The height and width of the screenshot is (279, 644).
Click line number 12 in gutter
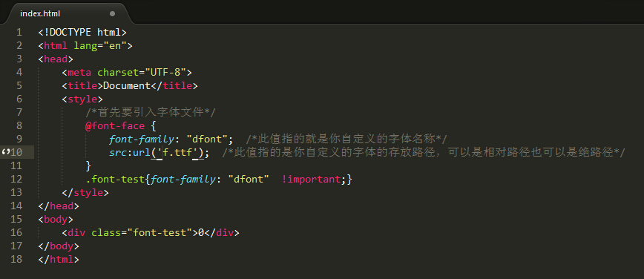click(x=16, y=179)
